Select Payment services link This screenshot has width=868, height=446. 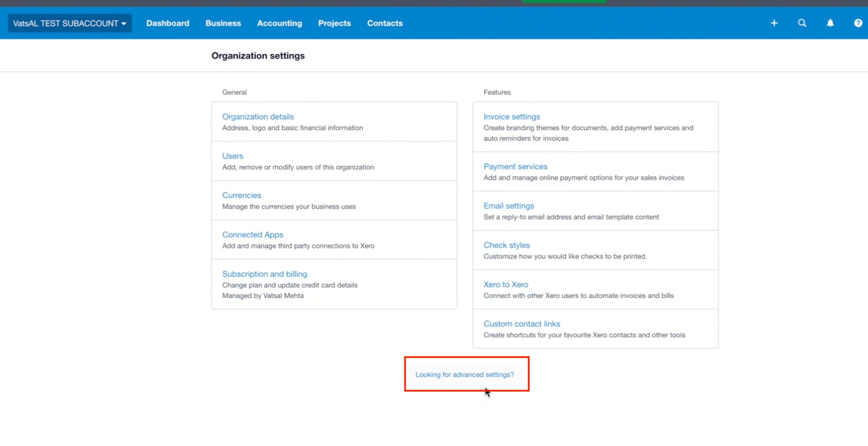click(x=515, y=167)
